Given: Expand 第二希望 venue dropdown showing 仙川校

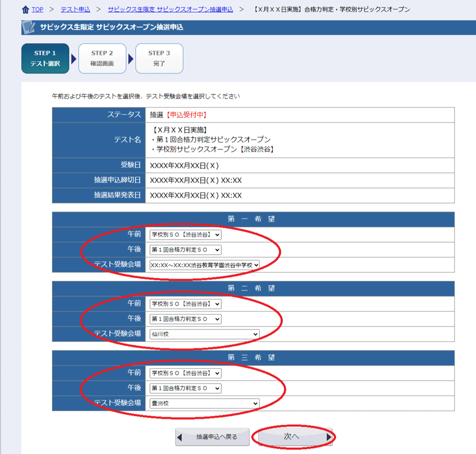Looking at the screenshot, I should pyautogui.click(x=204, y=334).
